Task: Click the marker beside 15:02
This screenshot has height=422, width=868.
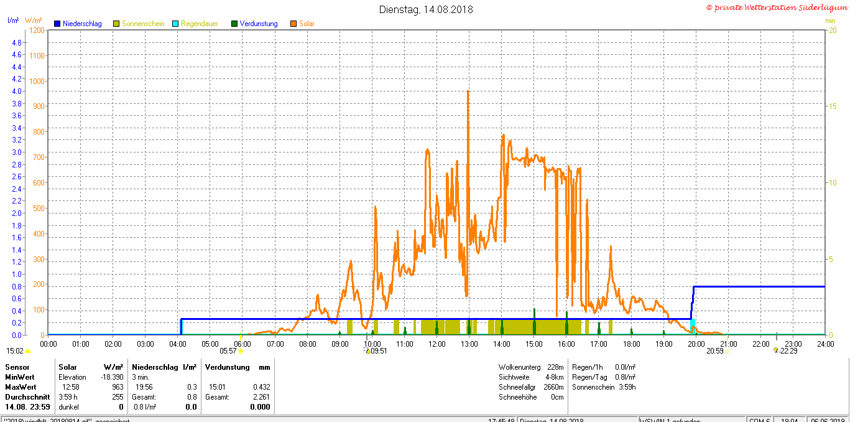Action: 27,352
